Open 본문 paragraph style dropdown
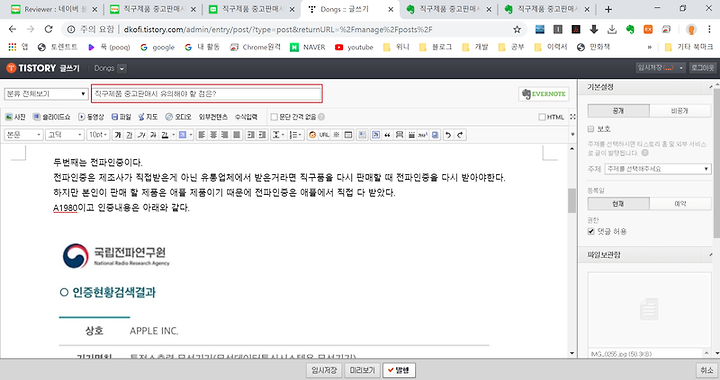Screen dimensions: 720x380 [x=23, y=135]
